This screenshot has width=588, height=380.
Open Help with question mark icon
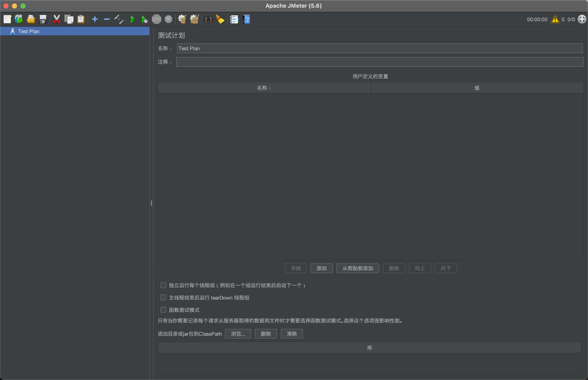[246, 19]
